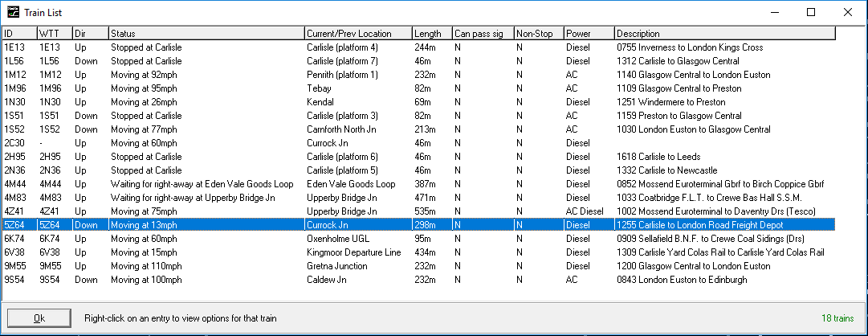This screenshot has width=868, height=336.
Task: Sort by the ID column header
Action: pyautogui.click(x=19, y=34)
